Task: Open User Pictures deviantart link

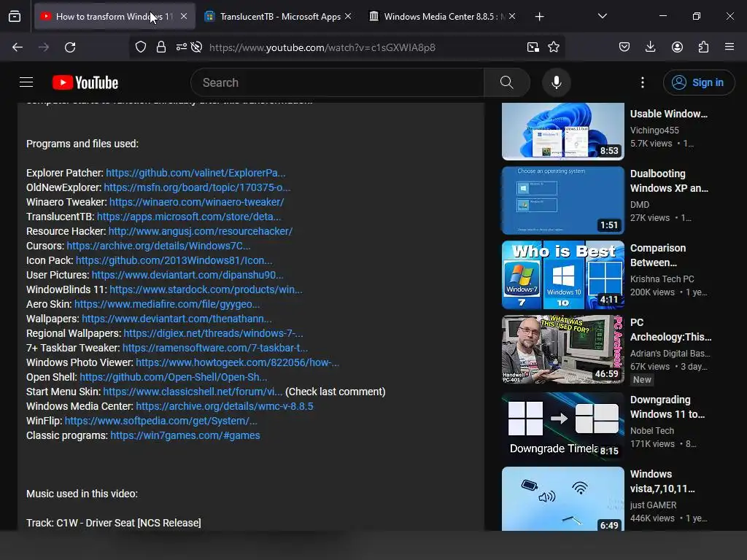Action: tap(187, 275)
